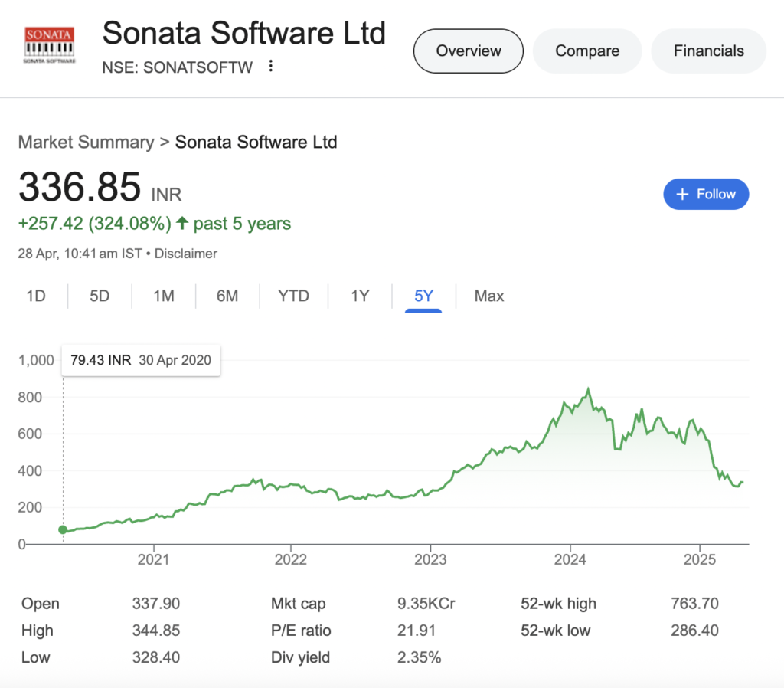Click the Market Summary breadcrumb link
Image resolution: width=784 pixels, height=688 pixels.
tap(86, 142)
